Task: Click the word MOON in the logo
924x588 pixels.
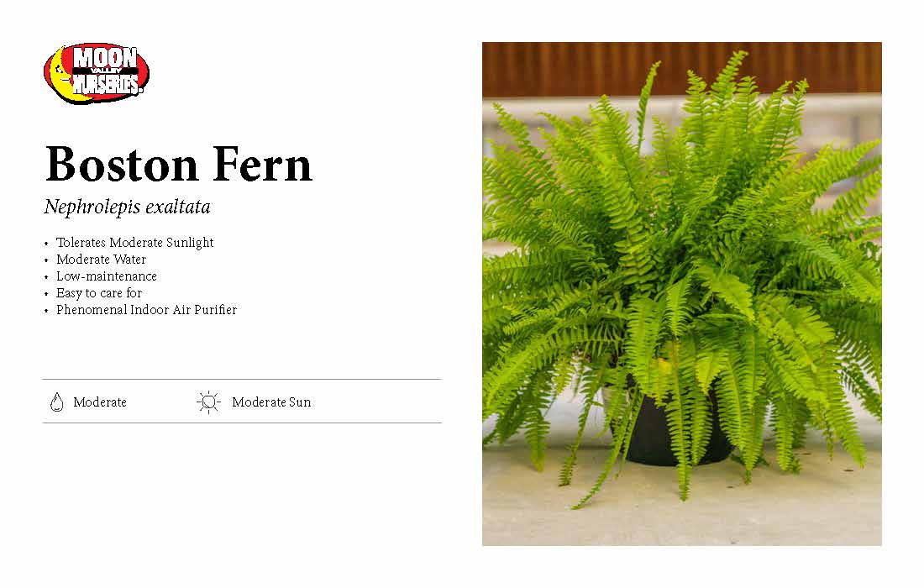Action: tap(105, 58)
